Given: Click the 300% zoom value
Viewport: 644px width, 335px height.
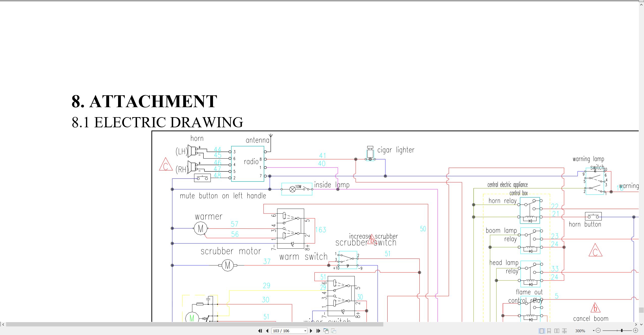Looking at the screenshot, I should 580,331.
